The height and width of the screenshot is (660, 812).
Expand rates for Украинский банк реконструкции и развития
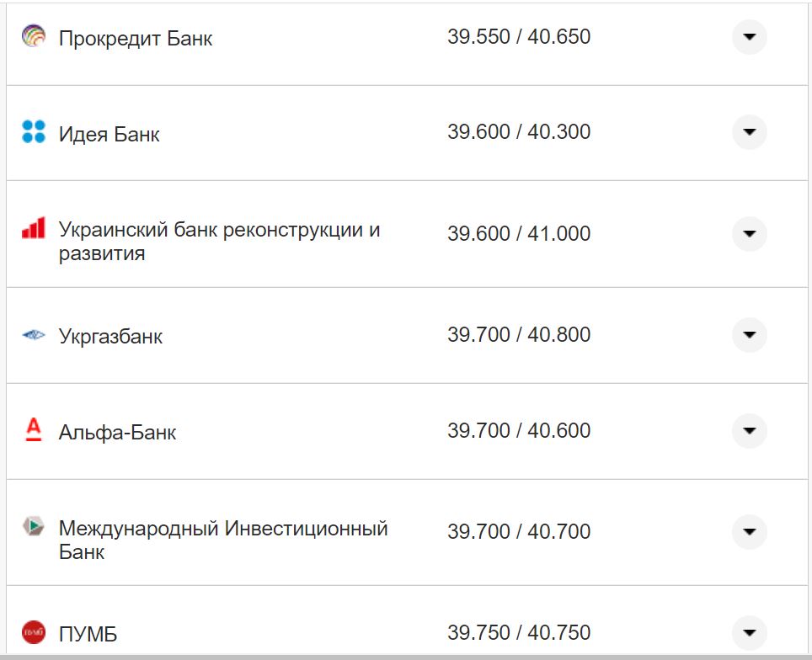[749, 234]
